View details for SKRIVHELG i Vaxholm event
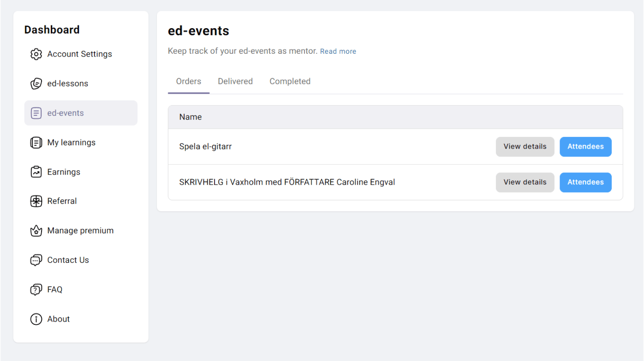The image size is (644, 361). point(525,182)
